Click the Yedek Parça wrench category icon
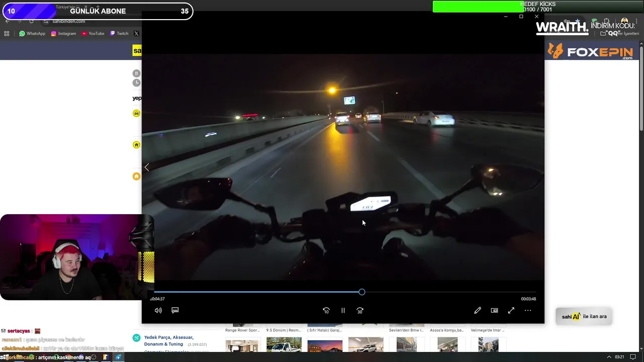Image resolution: width=644 pixels, height=362 pixels. click(136, 338)
